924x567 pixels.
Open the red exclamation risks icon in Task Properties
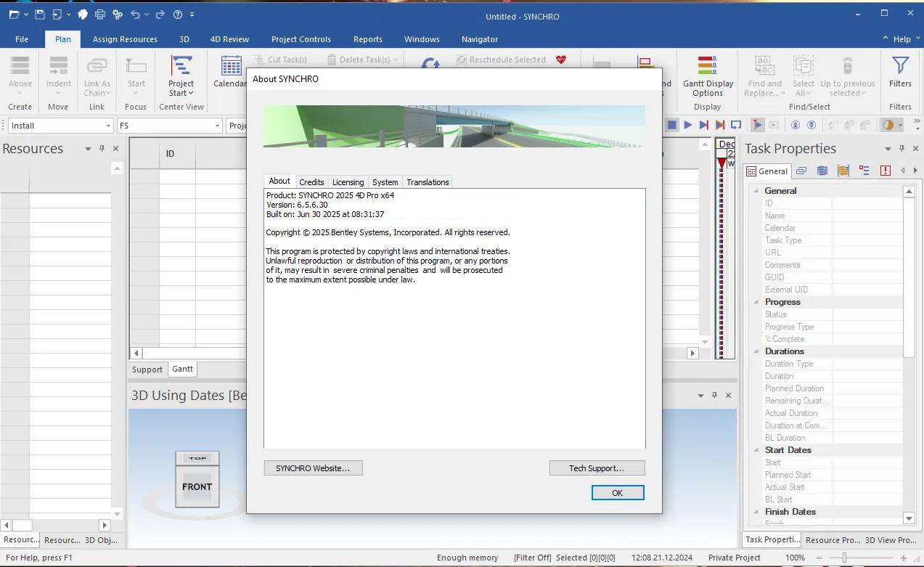click(885, 171)
